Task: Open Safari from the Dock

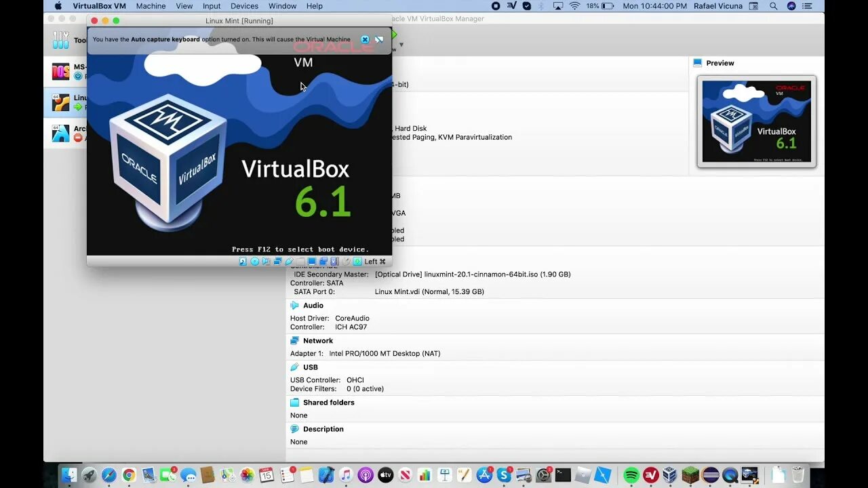Action: pos(109,475)
